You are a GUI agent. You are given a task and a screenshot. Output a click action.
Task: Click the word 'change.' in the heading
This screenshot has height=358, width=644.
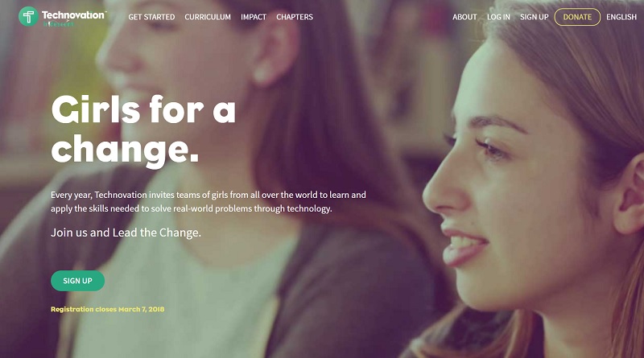pyautogui.click(x=125, y=151)
